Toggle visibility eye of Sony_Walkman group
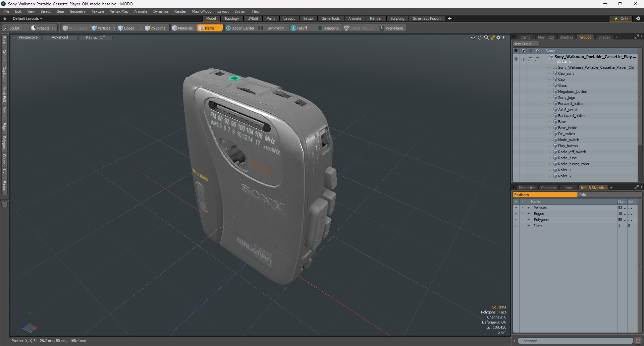Image resolution: width=644 pixels, height=346 pixels. pos(516,59)
